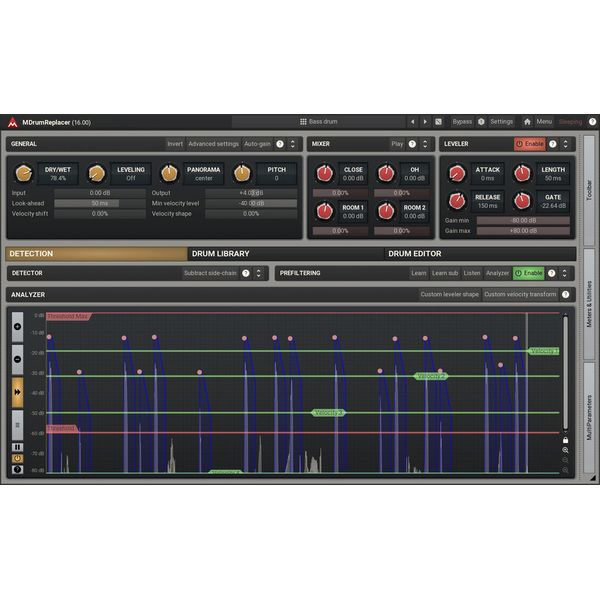Click the resize corner grip icon
The image size is (600, 600).
[x=593, y=478]
